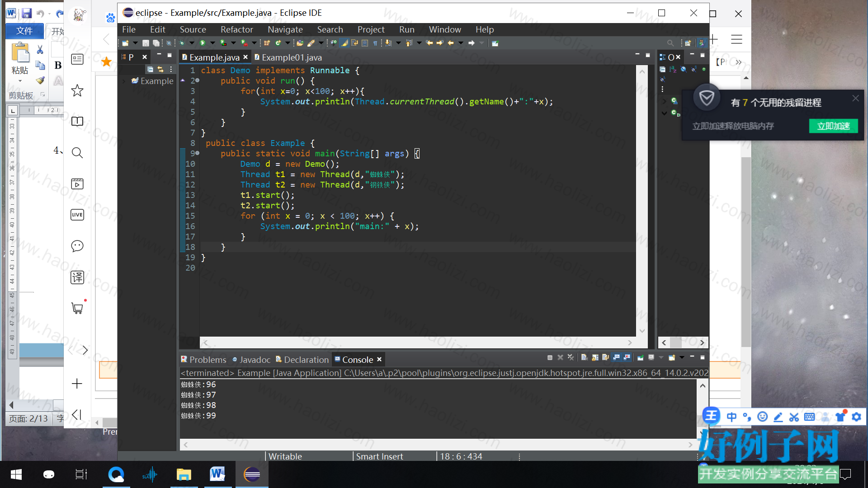Click the Search flashlight toolbar icon
Screen dimensions: 868x488
[x=311, y=43]
